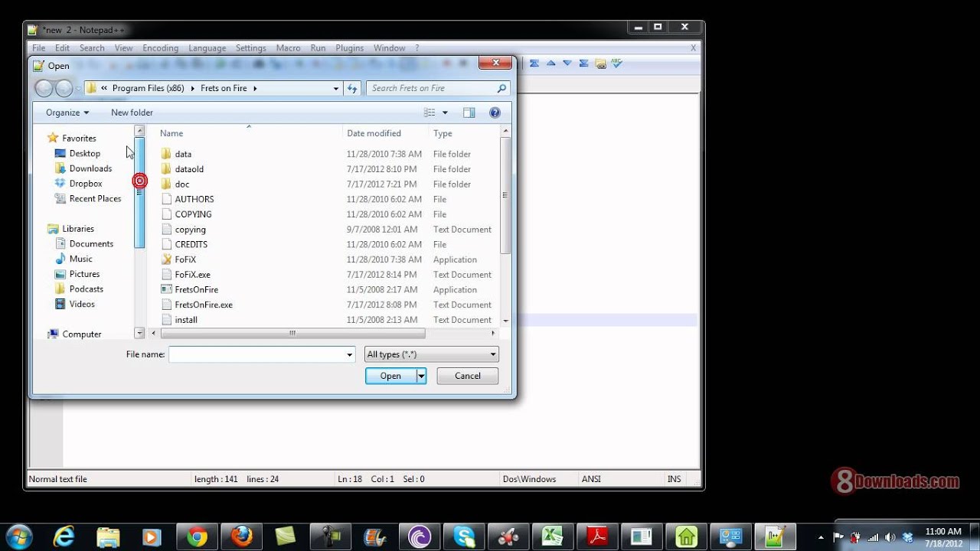
Task: Open the Search menu in Notepad++
Action: [x=92, y=48]
